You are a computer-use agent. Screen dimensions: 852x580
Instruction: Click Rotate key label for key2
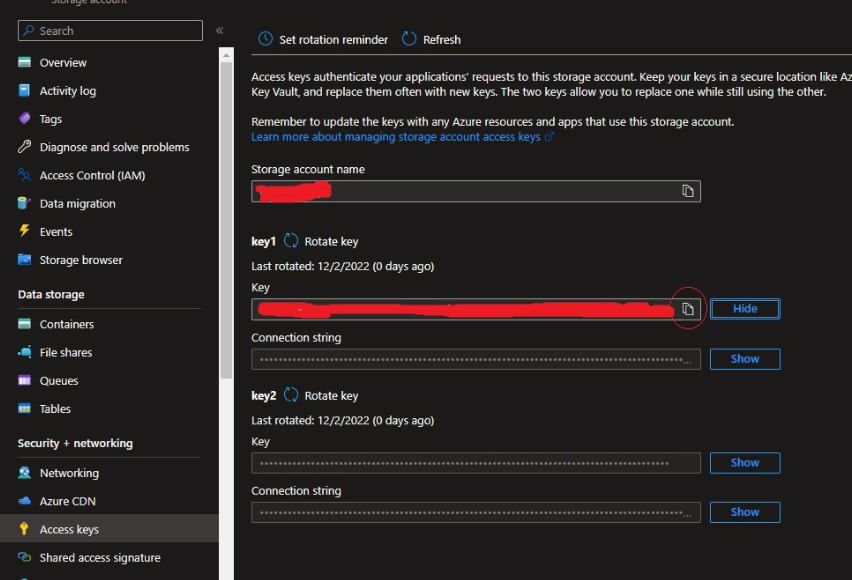331,396
